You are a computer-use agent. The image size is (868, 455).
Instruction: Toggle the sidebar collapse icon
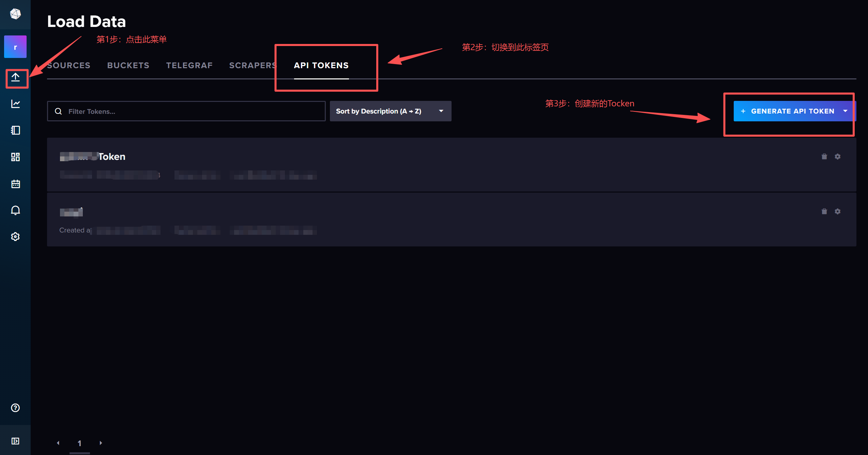click(16, 441)
